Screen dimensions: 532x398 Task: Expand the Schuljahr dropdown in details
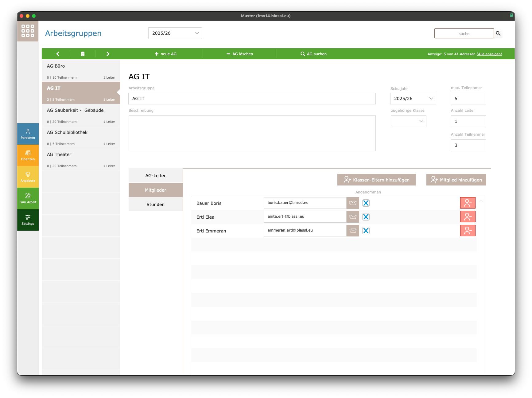(x=413, y=99)
